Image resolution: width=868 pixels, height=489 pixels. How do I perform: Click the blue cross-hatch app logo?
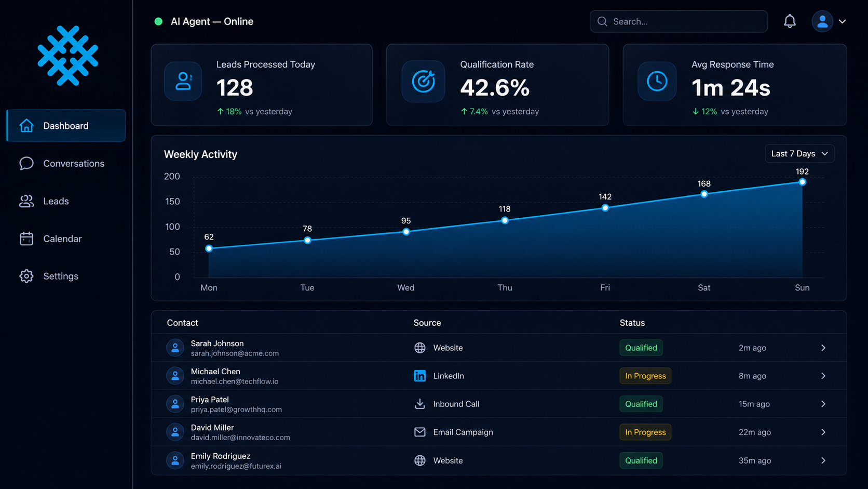tap(67, 56)
